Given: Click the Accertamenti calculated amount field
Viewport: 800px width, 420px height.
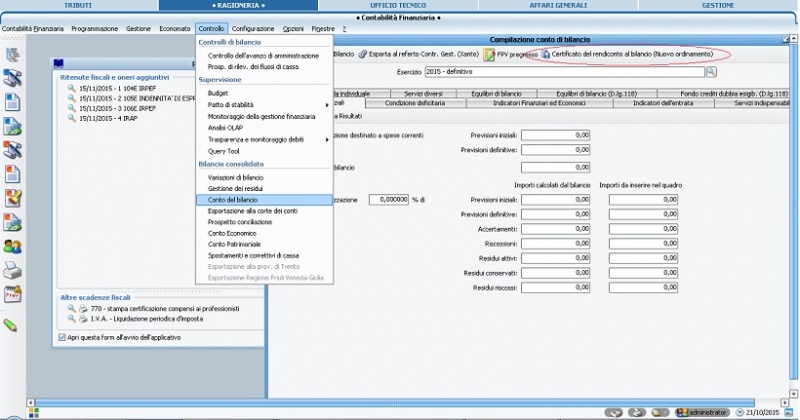Looking at the screenshot, I should 555,228.
